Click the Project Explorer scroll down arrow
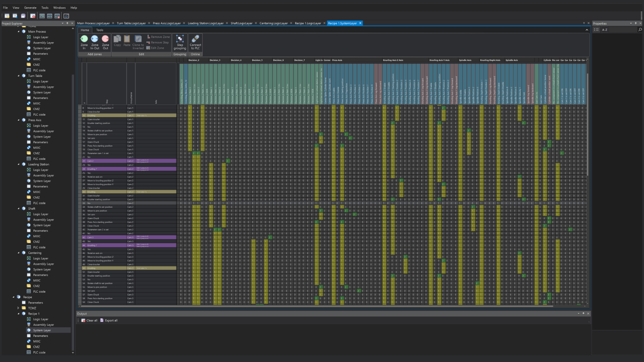The width and height of the screenshot is (644, 362). 73,353
